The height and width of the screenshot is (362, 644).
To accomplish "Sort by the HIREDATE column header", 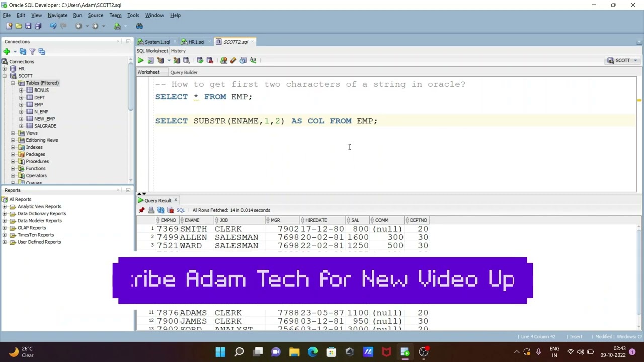I will click(x=323, y=220).
